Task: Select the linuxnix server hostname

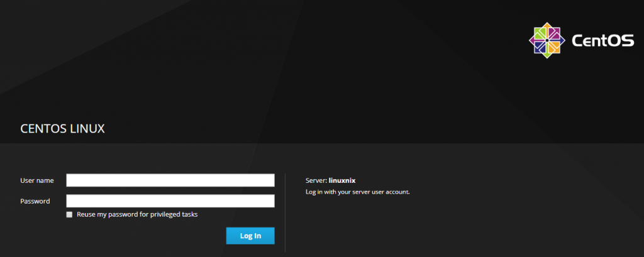Action: pos(342,180)
